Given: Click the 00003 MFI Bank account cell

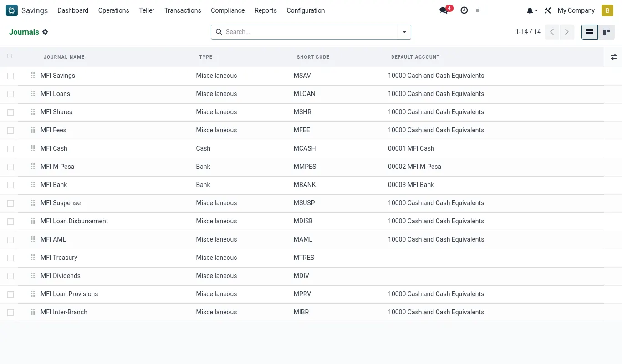Looking at the screenshot, I should coord(411,185).
